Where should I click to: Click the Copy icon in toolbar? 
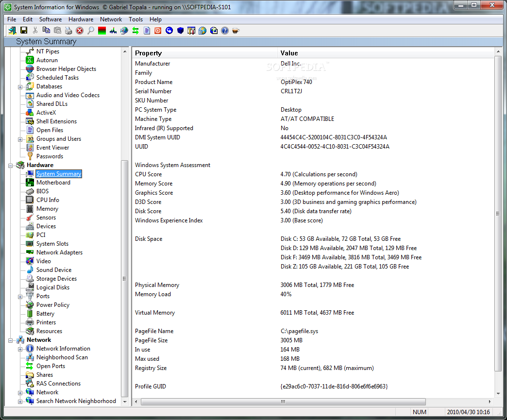click(x=46, y=31)
